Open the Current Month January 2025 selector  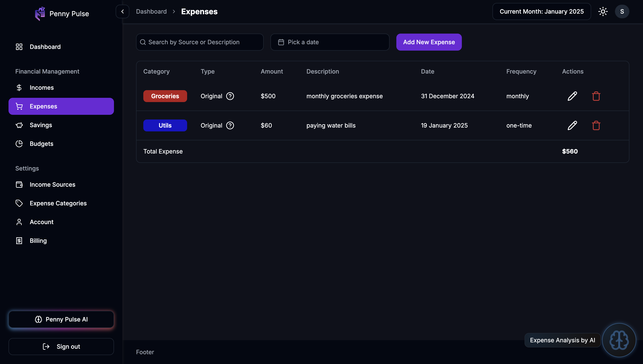[542, 11]
